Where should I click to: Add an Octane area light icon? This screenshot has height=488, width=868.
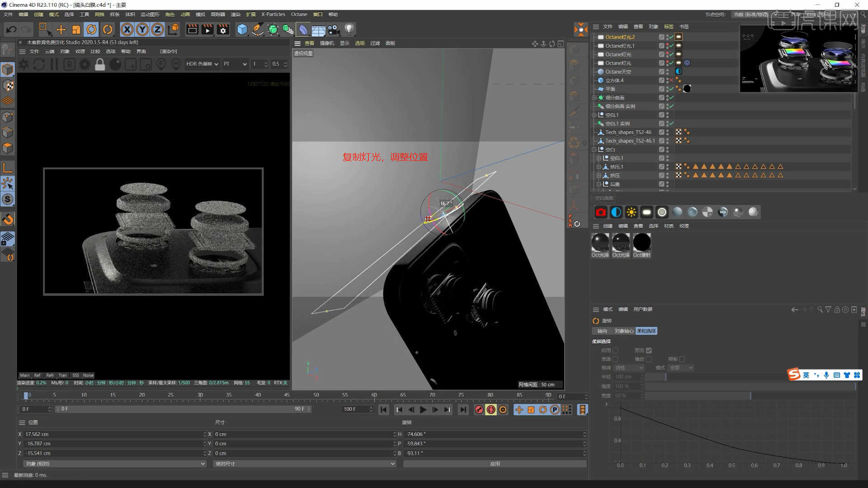(646, 212)
